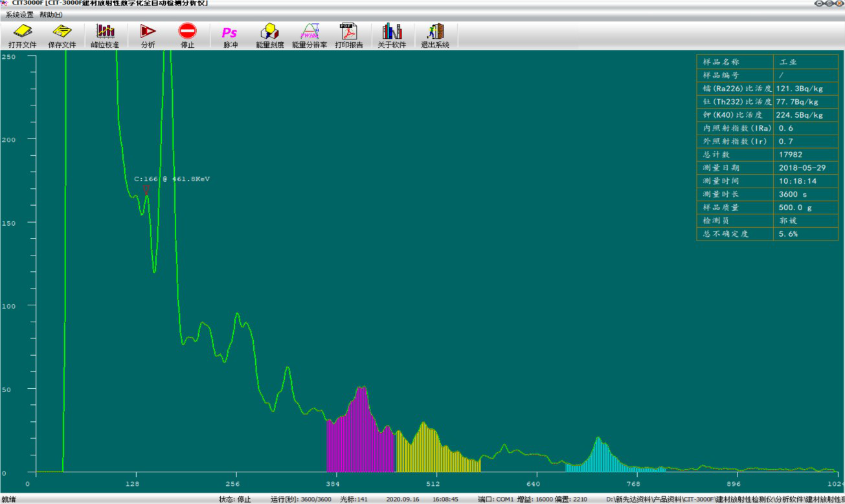Select the sample name value cell 工业
845x504 pixels.
click(788, 62)
